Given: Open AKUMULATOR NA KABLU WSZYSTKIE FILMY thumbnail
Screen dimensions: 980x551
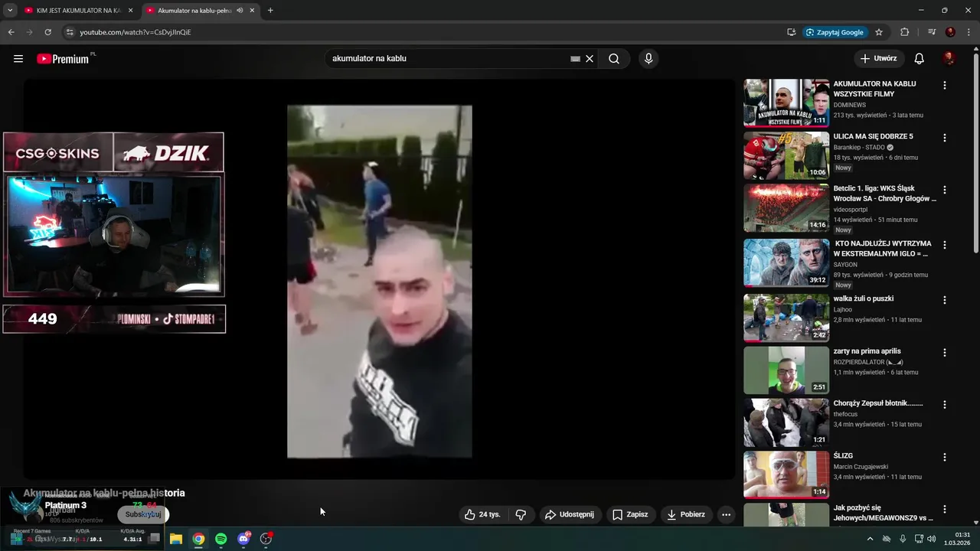Looking at the screenshot, I should coord(786,103).
